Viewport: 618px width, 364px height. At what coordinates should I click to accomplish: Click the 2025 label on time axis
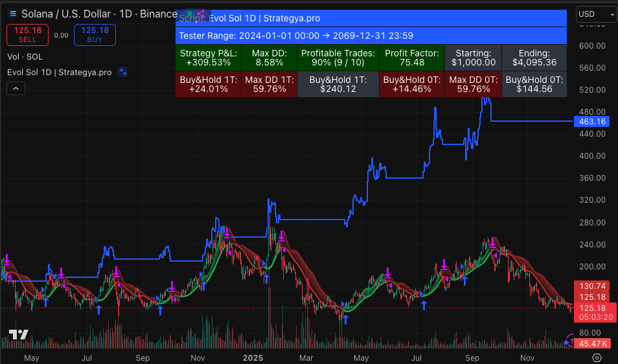[x=253, y=358]
